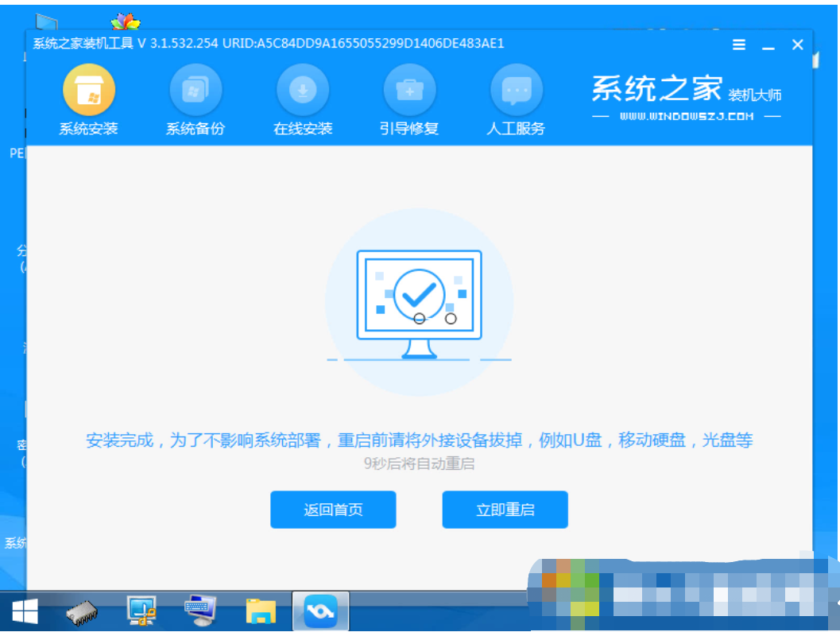Open the 系统备份 backup icon
The image size is (840, 632).
195,90
